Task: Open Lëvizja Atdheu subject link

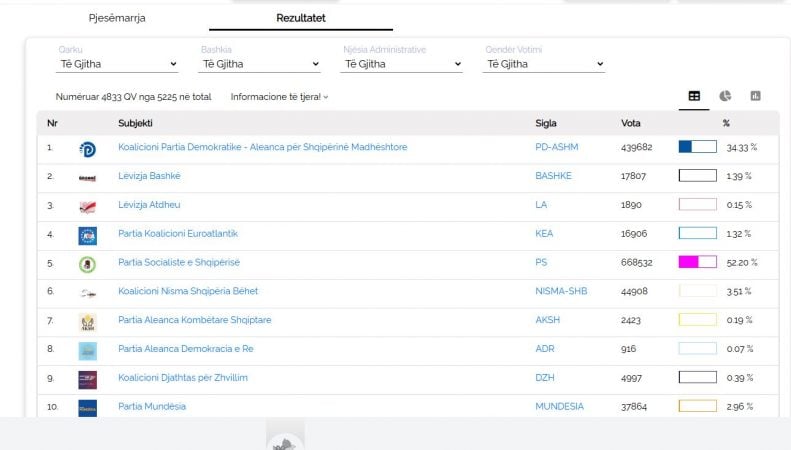Action: [x=149, y=204]
